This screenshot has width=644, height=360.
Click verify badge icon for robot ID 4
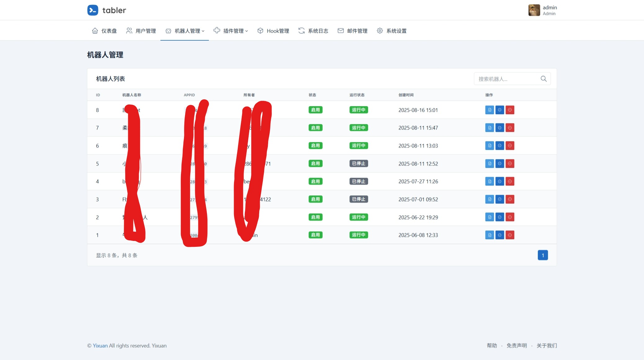pos(500,181)
